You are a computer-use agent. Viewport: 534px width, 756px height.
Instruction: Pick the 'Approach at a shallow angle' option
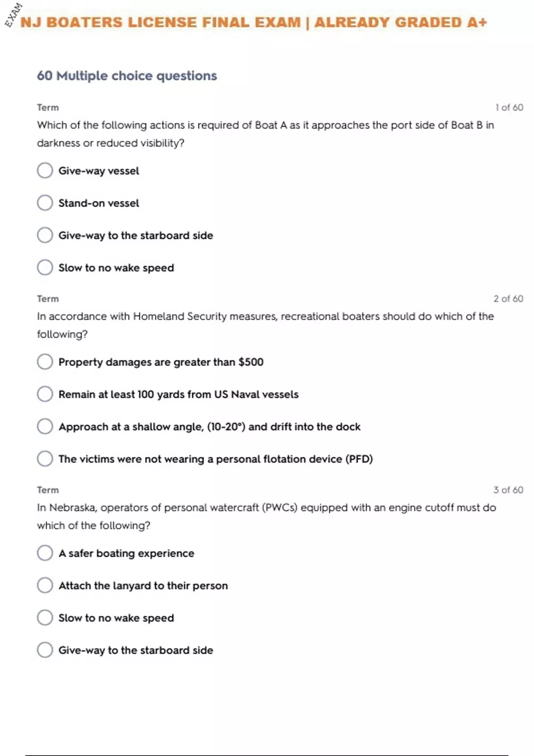(45, 426)
